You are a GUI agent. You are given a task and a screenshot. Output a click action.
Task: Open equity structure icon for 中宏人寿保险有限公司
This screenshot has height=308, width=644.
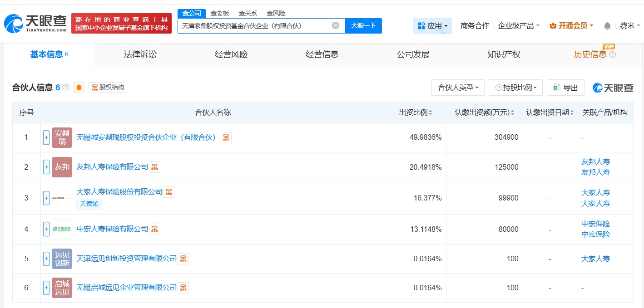tap(155, 230)
